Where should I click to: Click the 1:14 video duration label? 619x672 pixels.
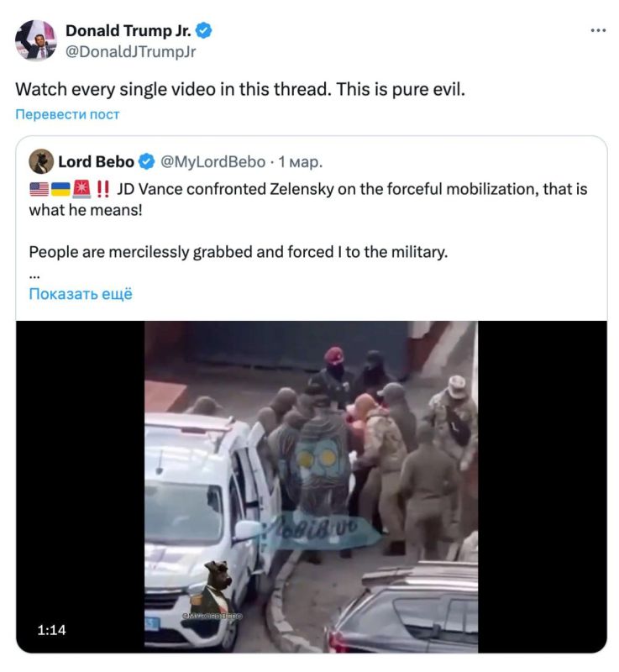[x=51, y=630]
